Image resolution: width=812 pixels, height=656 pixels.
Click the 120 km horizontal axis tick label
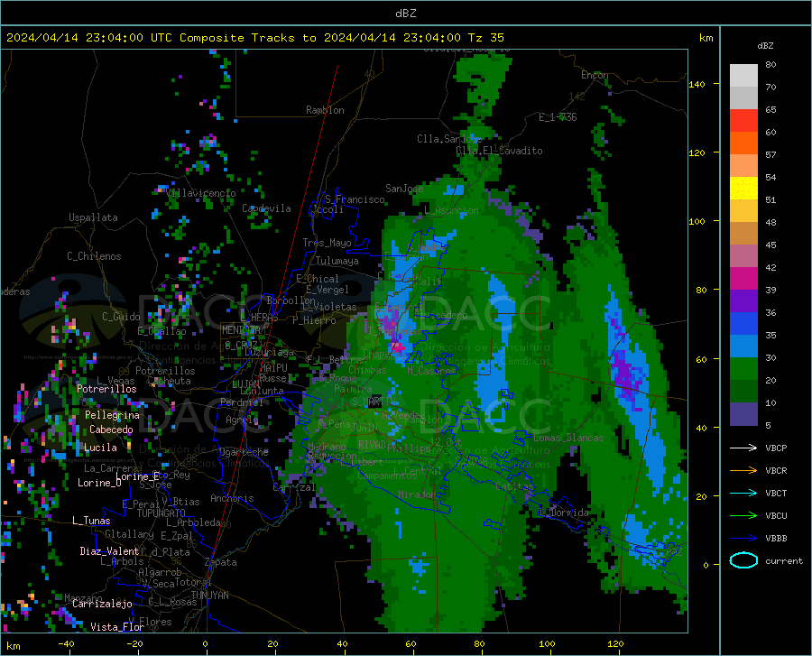click(615, 643)
